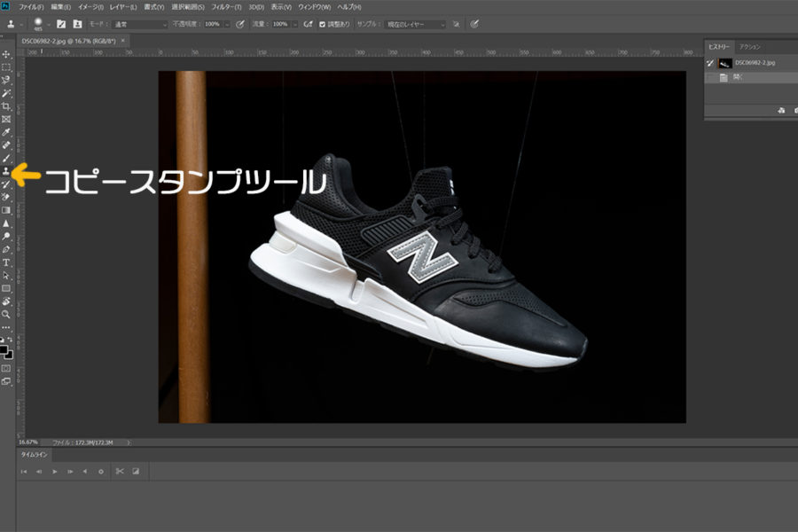
Task: Select the 開く history state
Action: (x=751, y=77)
